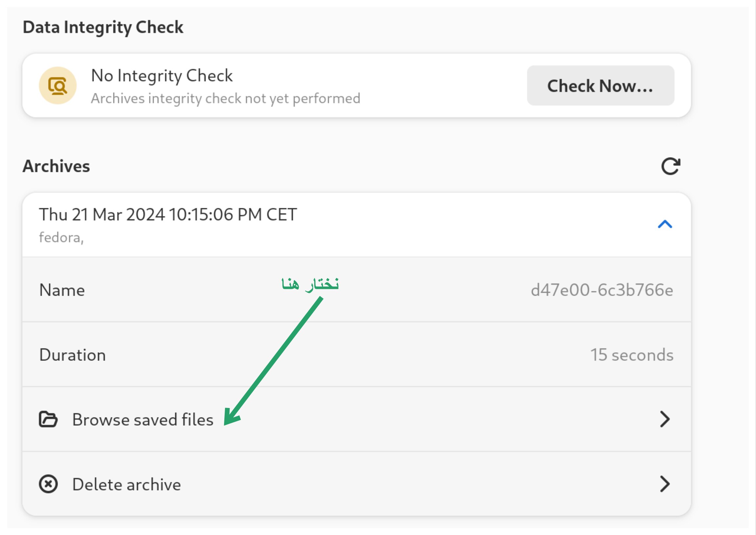Click the No Integrity Check title

click(162, 76)
